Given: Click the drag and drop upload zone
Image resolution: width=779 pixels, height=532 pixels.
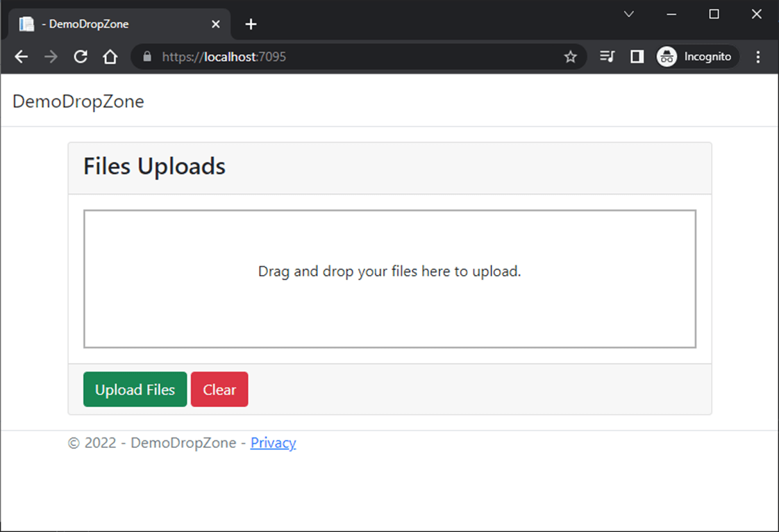Looking at the screenshot, I should pos(390,278).
